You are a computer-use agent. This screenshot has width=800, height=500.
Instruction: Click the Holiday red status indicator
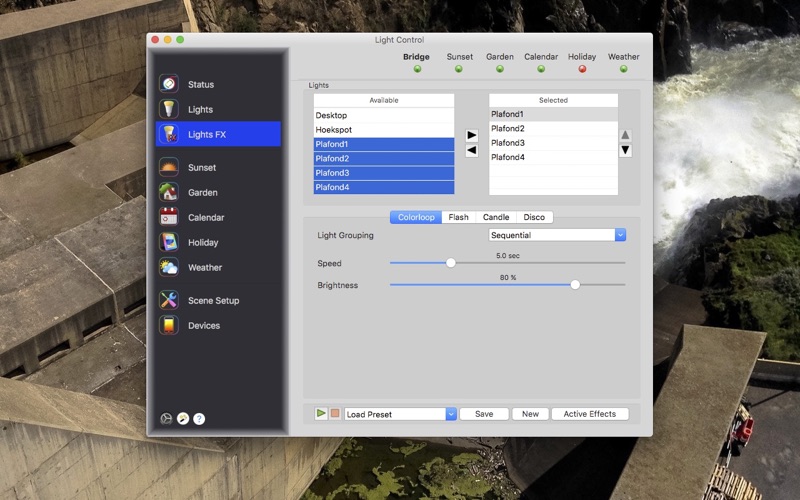582,69
